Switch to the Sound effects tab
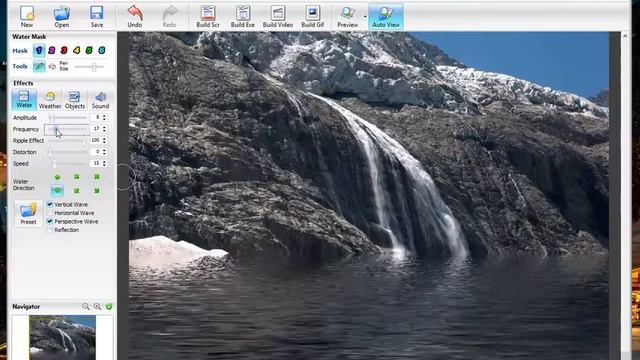The height and width of the screenshot is (360, 640). point(100,100)
